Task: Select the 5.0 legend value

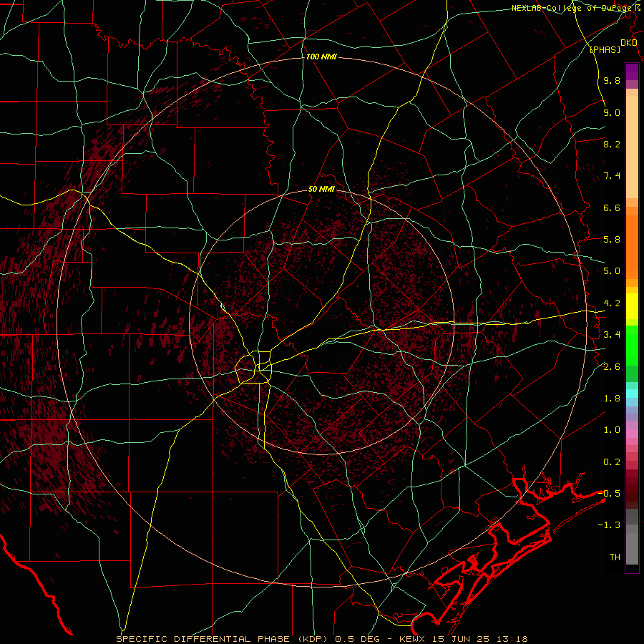Action: point(612,271)
